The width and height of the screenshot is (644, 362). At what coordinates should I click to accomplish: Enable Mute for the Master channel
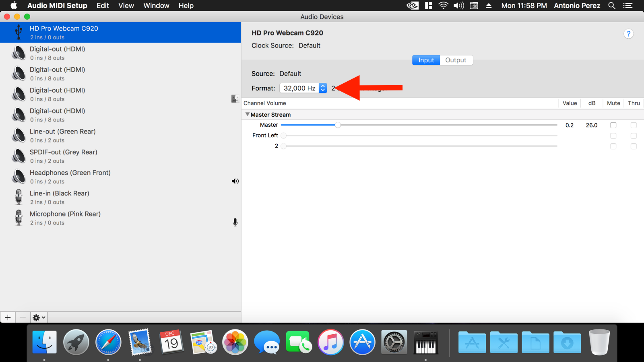pyautogui.click(x=613, y=125)
